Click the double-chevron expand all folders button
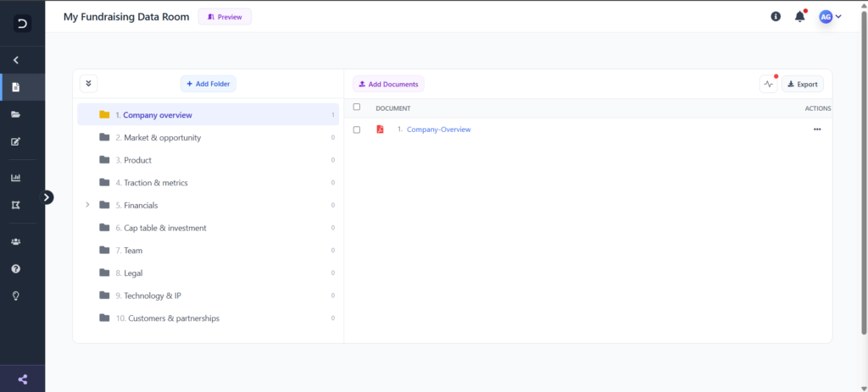 [88, 84]
